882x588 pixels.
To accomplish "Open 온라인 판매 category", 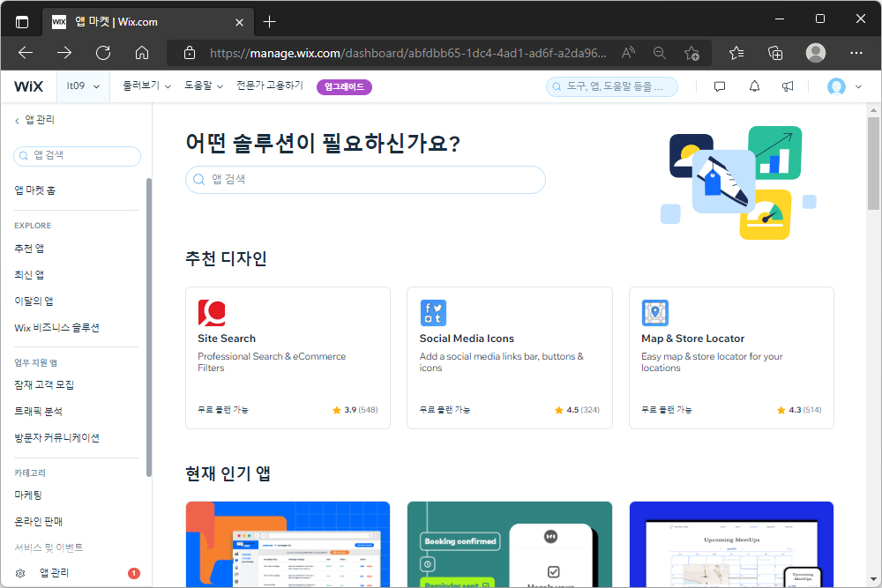I will coord(38,522).
